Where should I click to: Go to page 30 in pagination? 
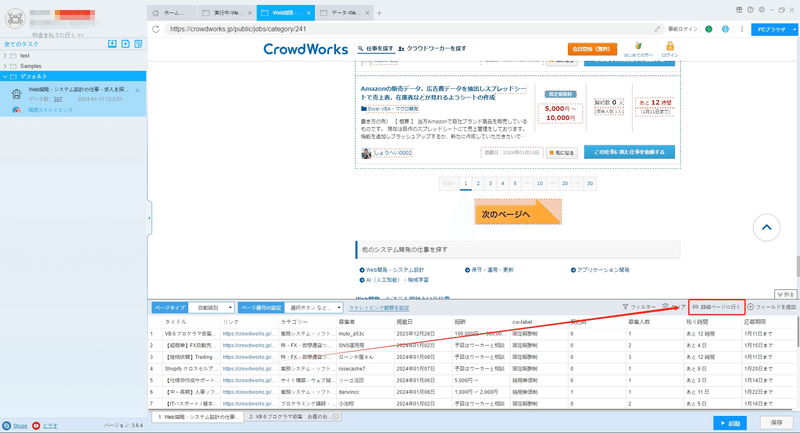(x=590, y=184)
